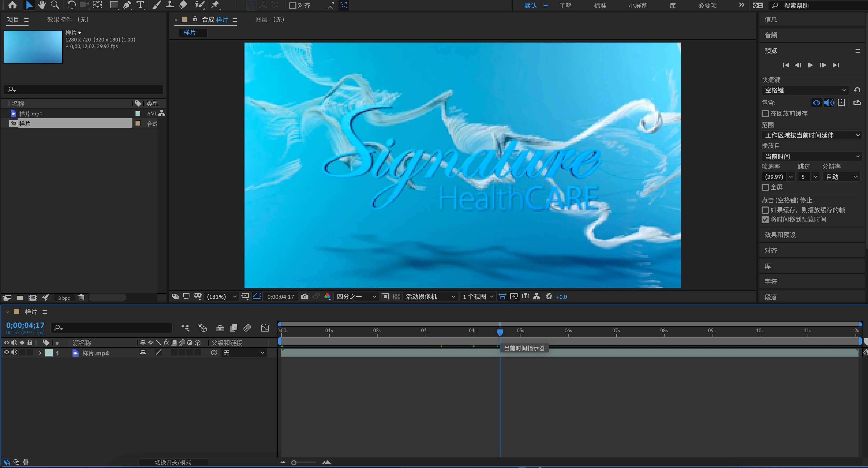The image size is (868, 468).
Task: Click the timeline zoom slider handle
Action: pyautogui.click(x=294, y=463)
